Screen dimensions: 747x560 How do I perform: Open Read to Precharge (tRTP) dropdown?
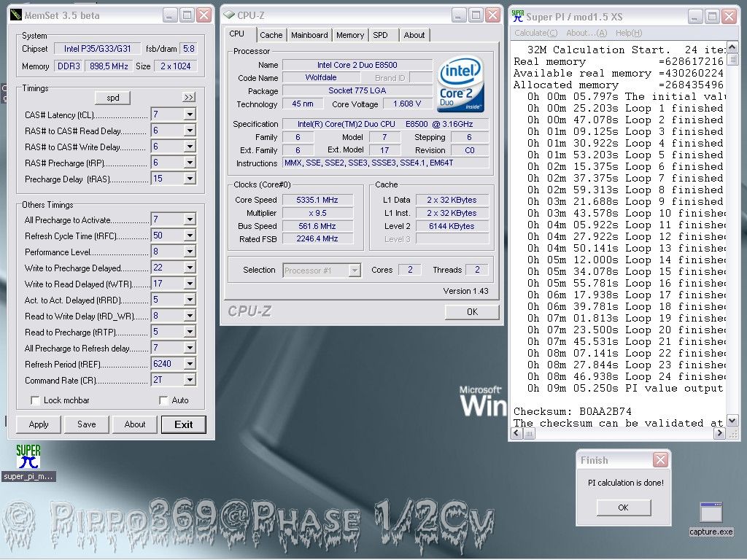point(190,332)
